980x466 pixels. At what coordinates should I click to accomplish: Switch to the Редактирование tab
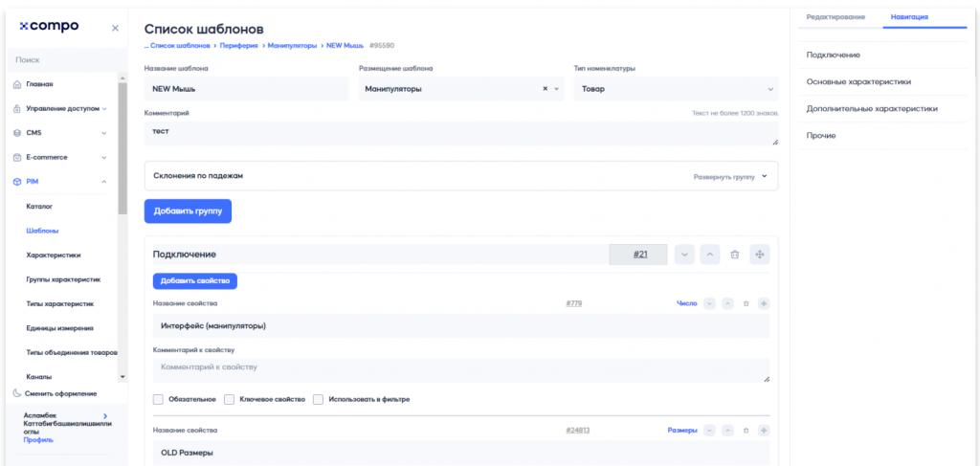pos(835,17)
